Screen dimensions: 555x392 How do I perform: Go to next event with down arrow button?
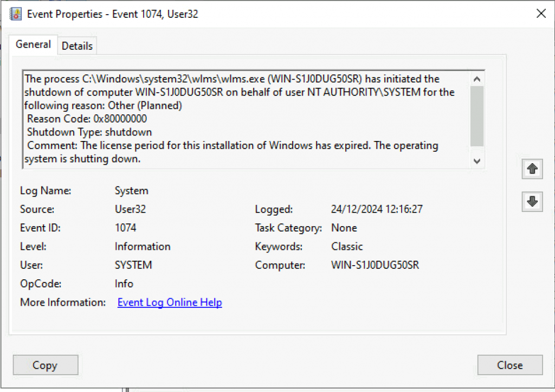point(532,202)
